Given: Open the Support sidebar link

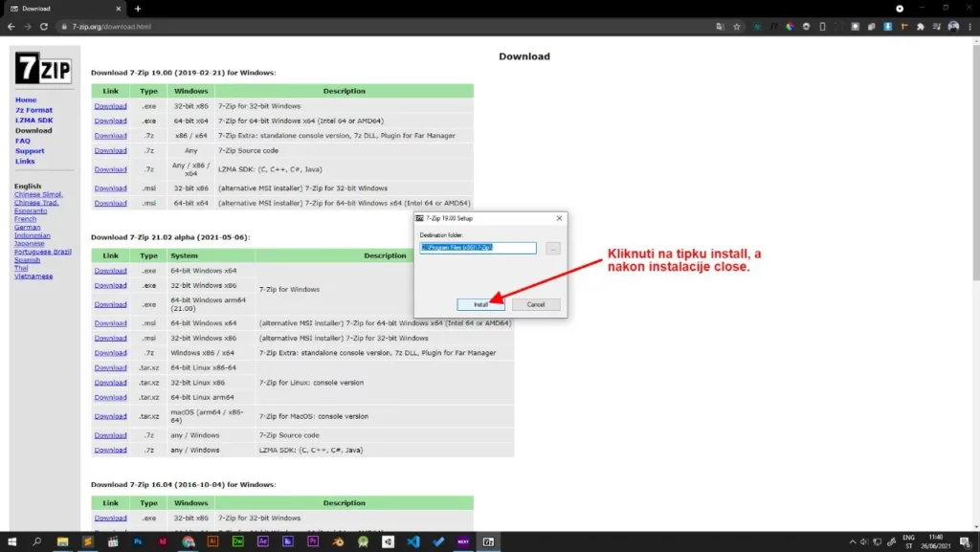Looking at the screenshot, I should 30,150.
